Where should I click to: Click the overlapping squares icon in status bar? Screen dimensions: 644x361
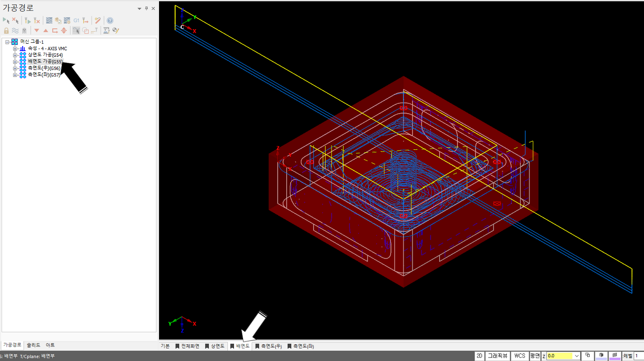click(x=588, y=355)
